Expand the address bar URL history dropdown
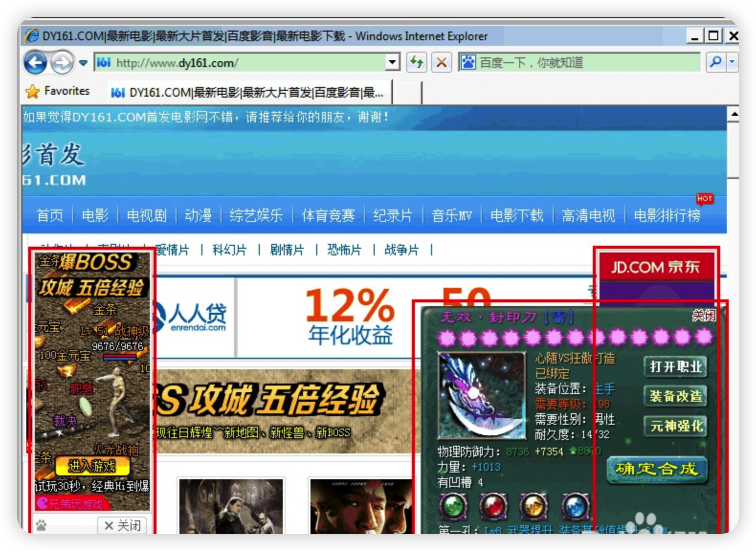The width and height of the screenshot is (756, 551). click(393, 62)
